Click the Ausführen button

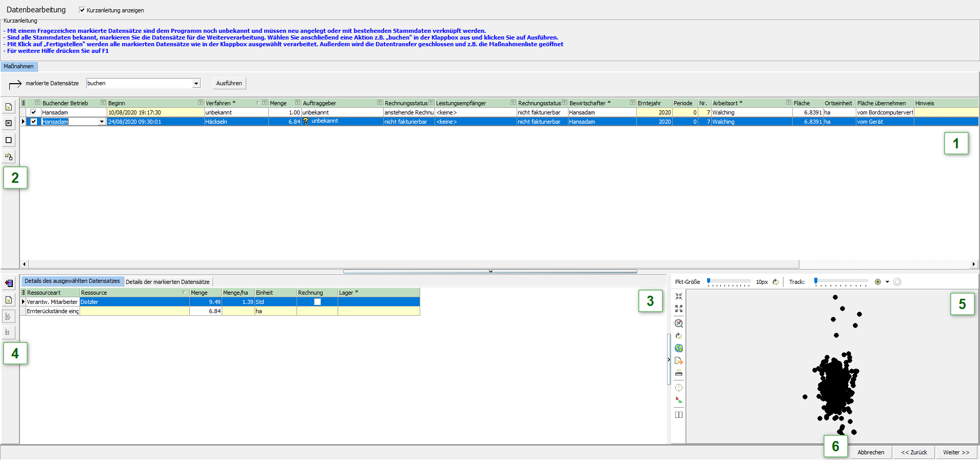(229, 83)
